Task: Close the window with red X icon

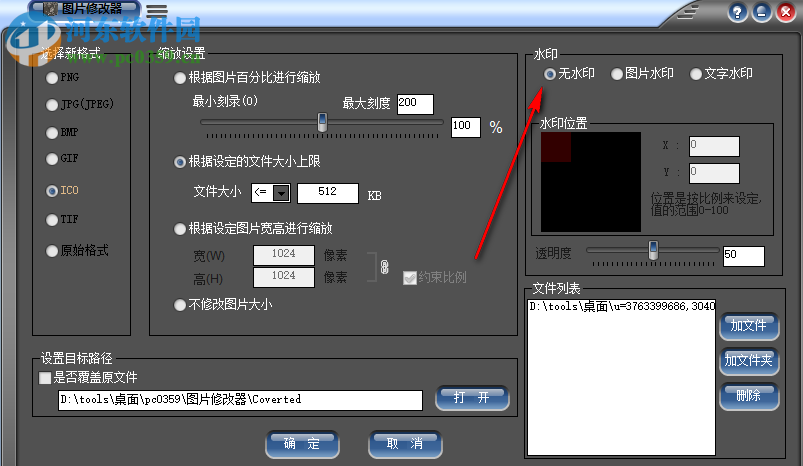Action: coord(786,12)
